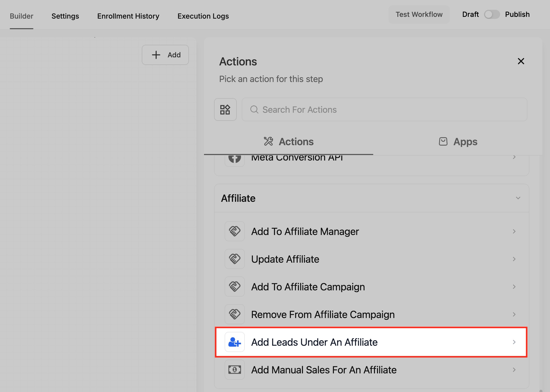Go to the Settings tab
Viewport: 550px width, 392px height.
[65, 16]
